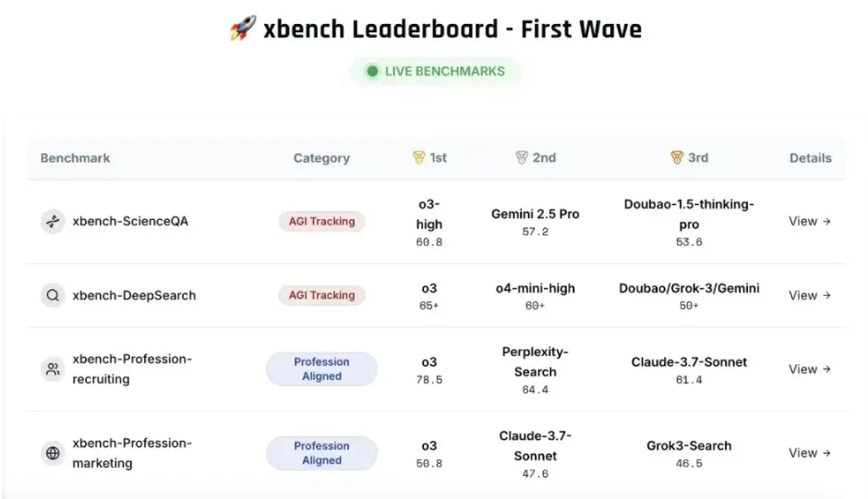The height and width of the screenshot is (499, 868).
Task: Click Profession Aligned tag for marketing
Action: pyautogui.click(x=321, y=453)
